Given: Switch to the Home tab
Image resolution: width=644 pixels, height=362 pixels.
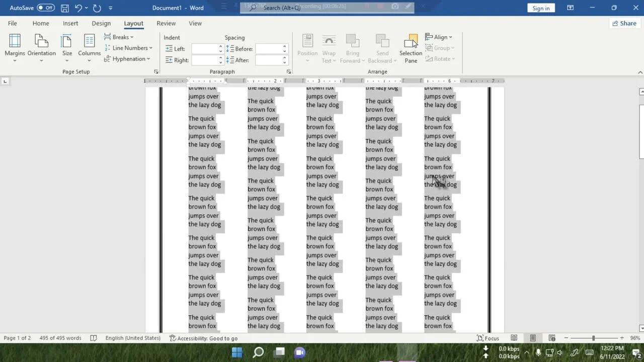Looking at the screenshot, I should click(x=41, y=23).
